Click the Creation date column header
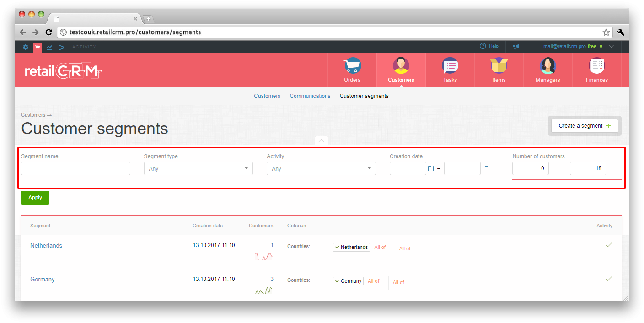The image size is (644, 323). [x=208, y=226]
